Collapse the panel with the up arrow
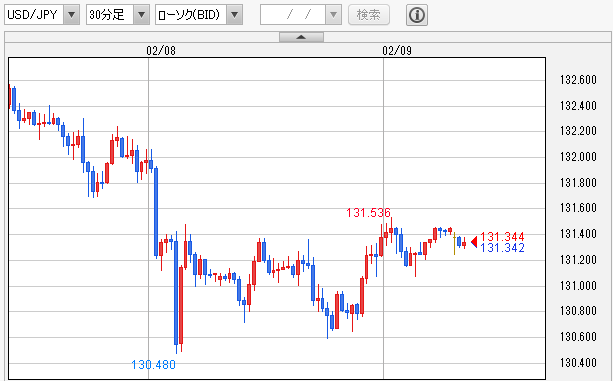This screenshot has height=381, width=613. (301, 37)
